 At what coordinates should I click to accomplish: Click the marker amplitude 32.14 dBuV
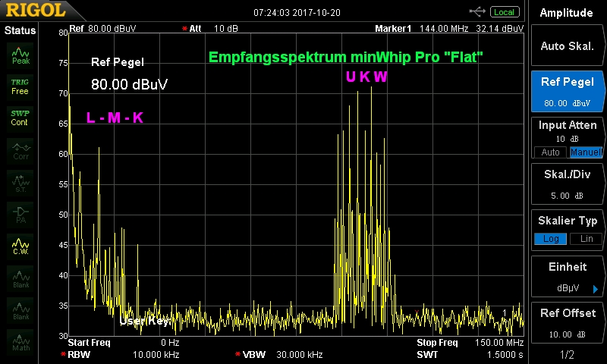[500, 29]
